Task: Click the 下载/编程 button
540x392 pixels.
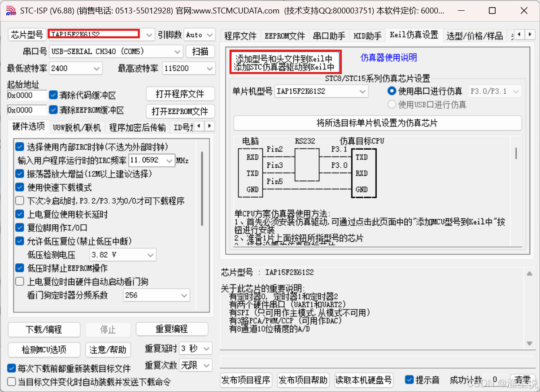Action: (44, 329)
